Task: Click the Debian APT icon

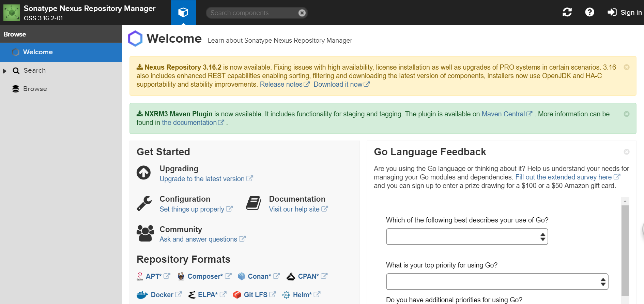Action: coord(140,276)
